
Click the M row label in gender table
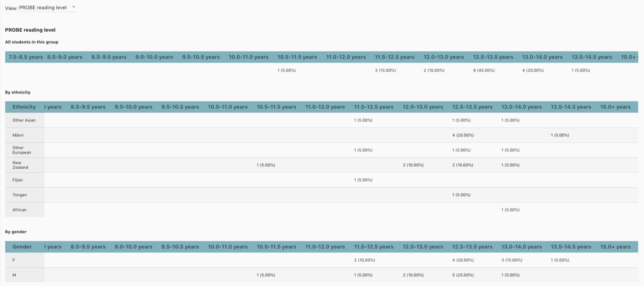(14, 275)
